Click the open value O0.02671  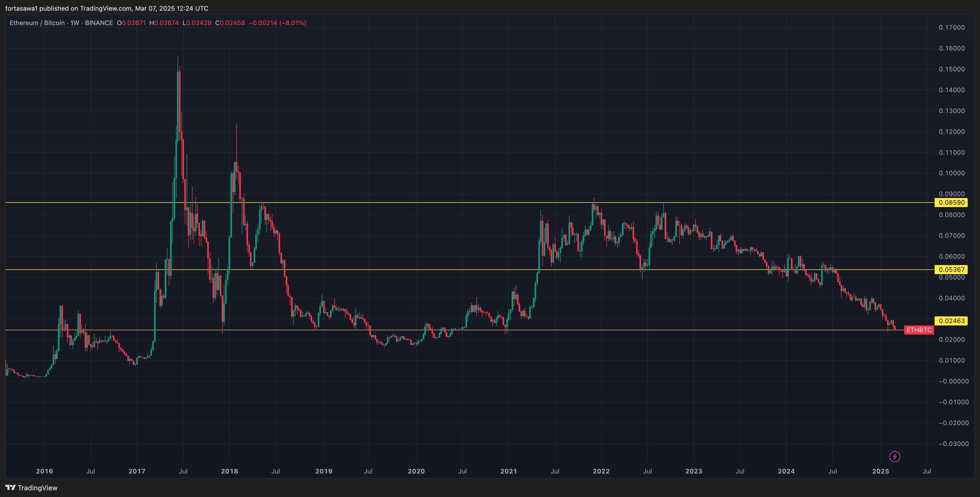[x=131, y=23]
